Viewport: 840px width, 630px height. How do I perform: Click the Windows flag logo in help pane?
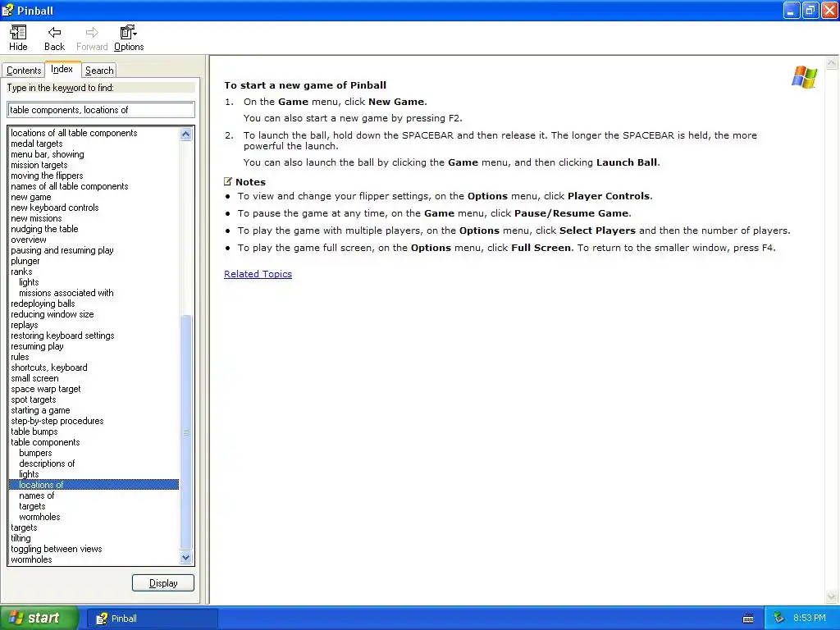pyautogui.click(x=804, y=77)
